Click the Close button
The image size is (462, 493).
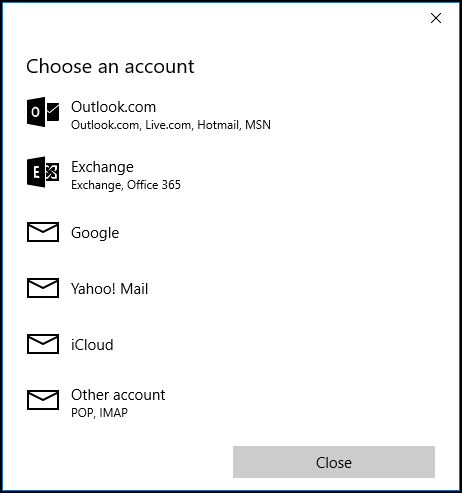click(334, 462)
